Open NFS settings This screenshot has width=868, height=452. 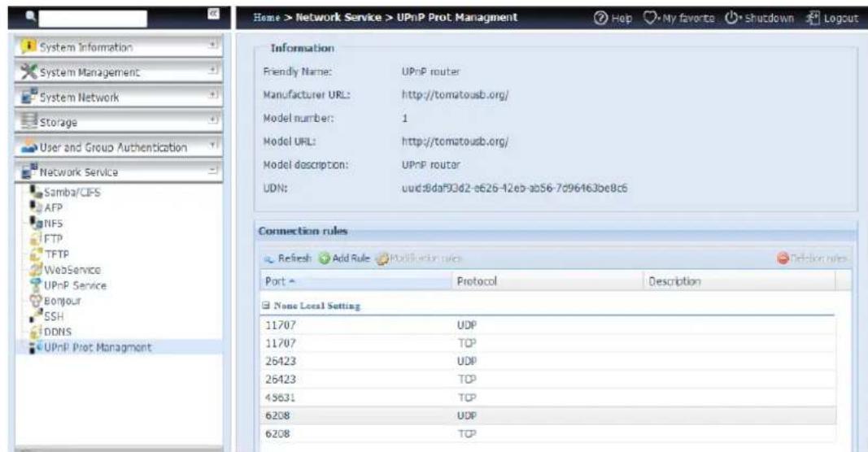click(x=53, y=224)
